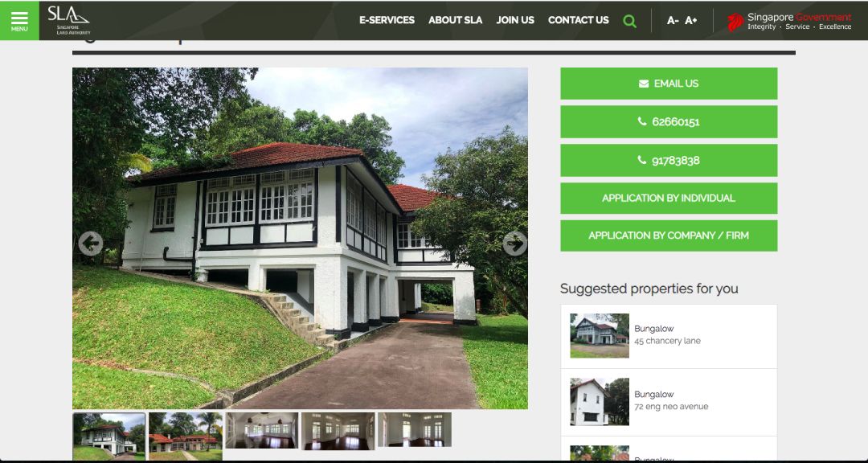
Task: Increase font size with A+ control
Action: point(691,20)
